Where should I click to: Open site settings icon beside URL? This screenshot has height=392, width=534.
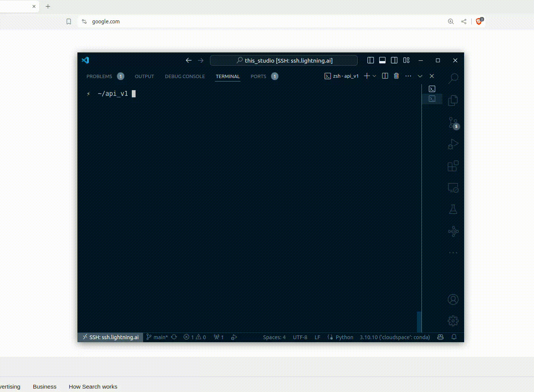tap(84, 22)
